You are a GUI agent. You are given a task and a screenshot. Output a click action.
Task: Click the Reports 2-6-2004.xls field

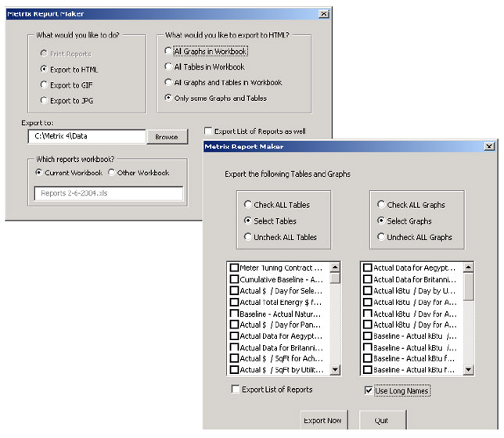click(x=109, y=193)
